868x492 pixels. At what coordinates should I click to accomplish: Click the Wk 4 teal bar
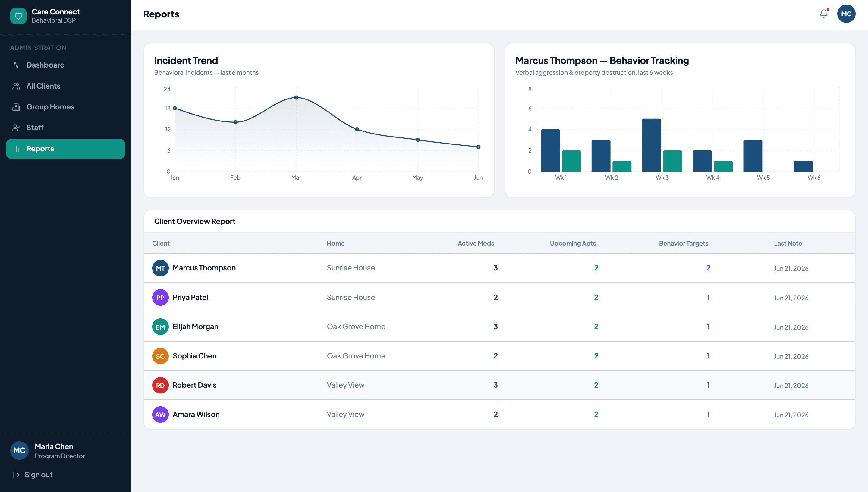723,166
